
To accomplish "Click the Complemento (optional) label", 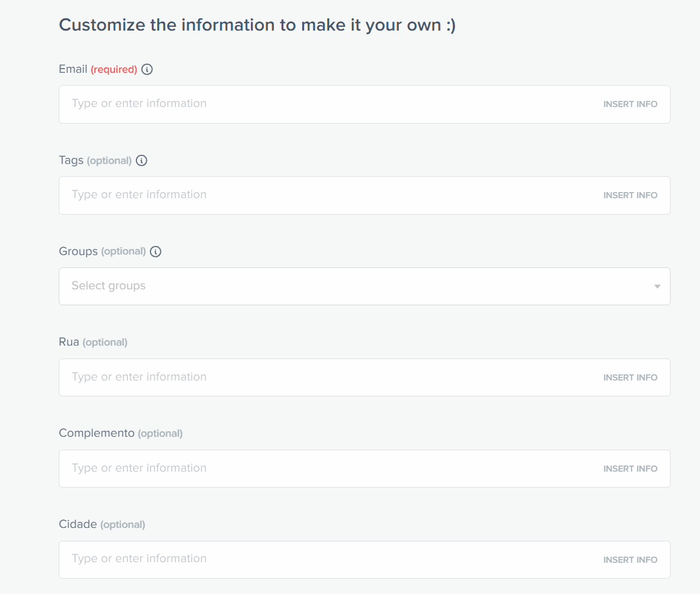I will click(x=121, y=433).
